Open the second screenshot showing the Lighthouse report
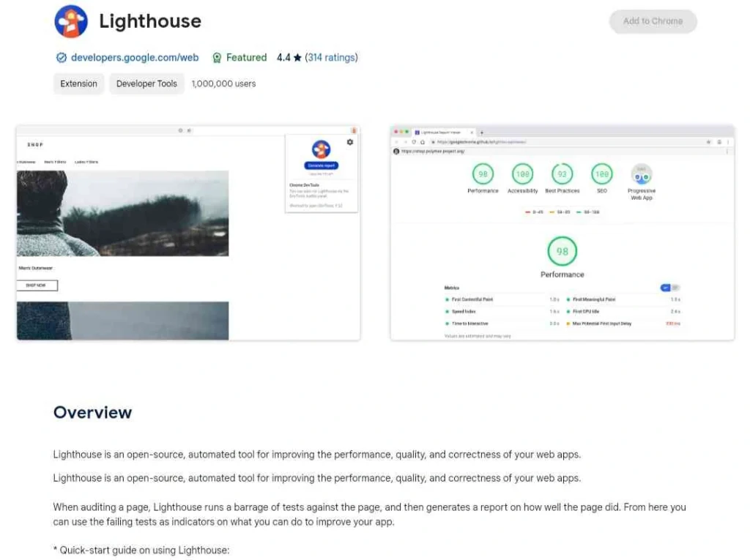Screen dimensions: 750x560 coord(562,234)
